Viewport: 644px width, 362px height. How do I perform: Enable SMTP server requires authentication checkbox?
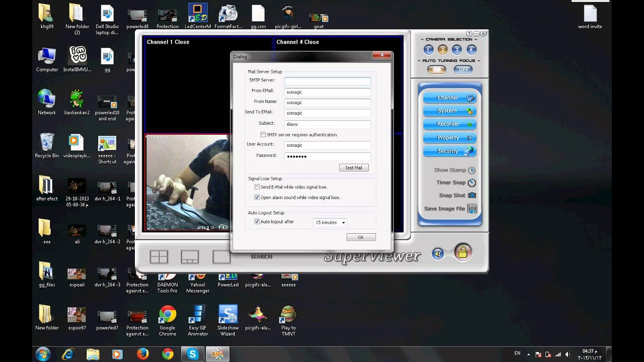[x=263, y=135]
